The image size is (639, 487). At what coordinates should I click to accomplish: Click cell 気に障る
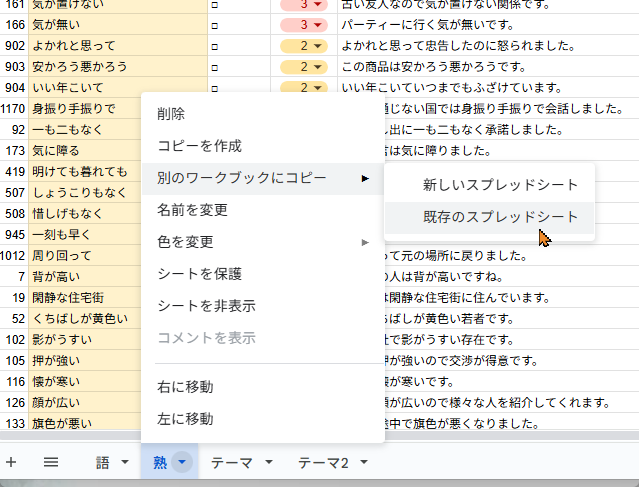[85, 151]
